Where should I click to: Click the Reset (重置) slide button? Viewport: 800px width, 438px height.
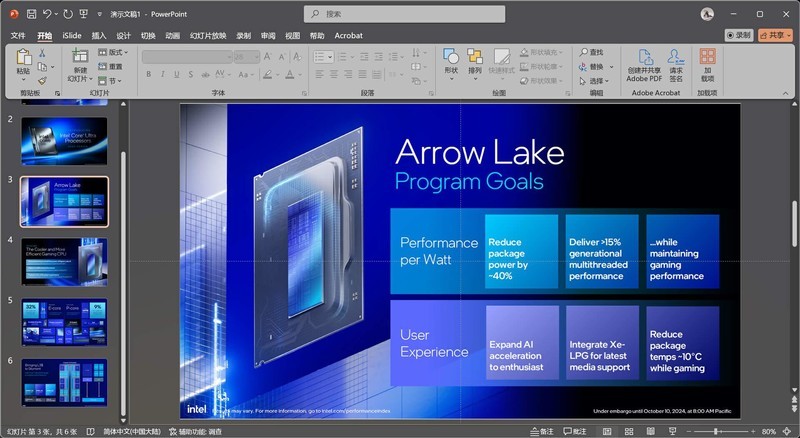110,66
